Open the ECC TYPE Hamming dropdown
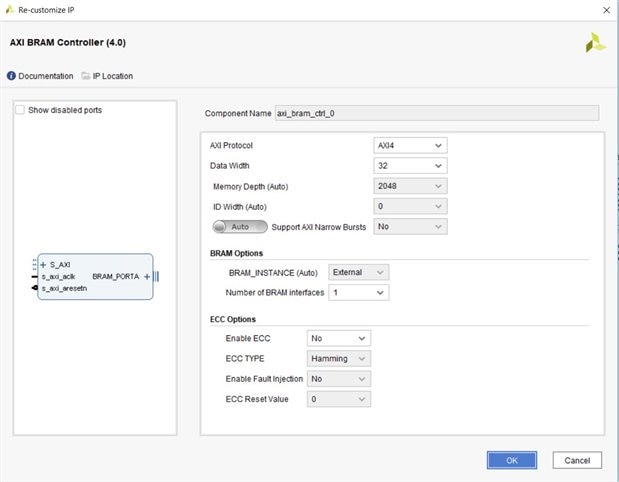 (339, 358)
